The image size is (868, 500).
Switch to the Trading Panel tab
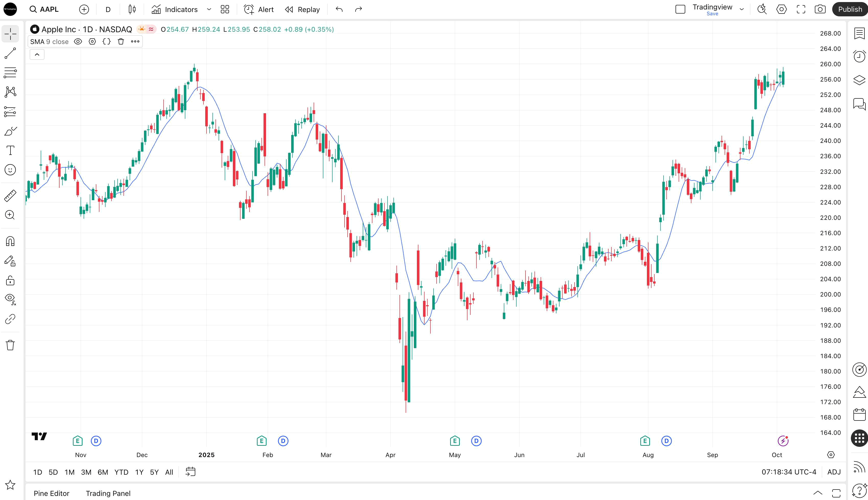[108, 493]
